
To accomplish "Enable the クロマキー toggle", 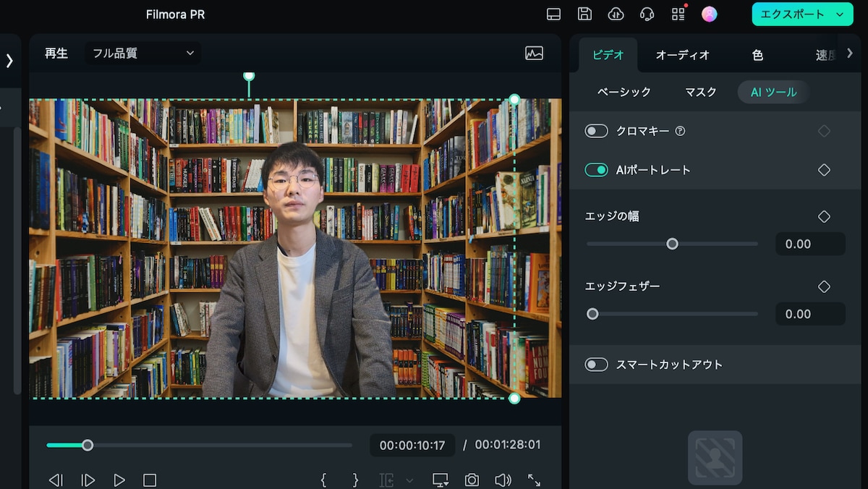I will click(596, 131).
